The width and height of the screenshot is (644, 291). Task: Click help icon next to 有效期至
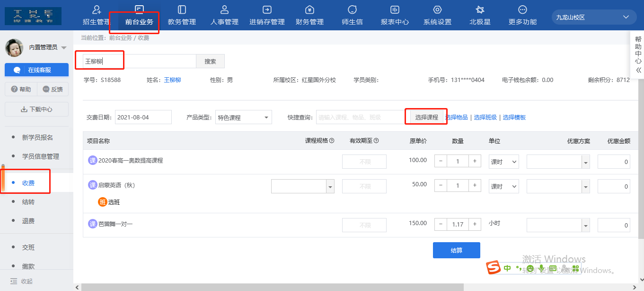coord(376,141)
